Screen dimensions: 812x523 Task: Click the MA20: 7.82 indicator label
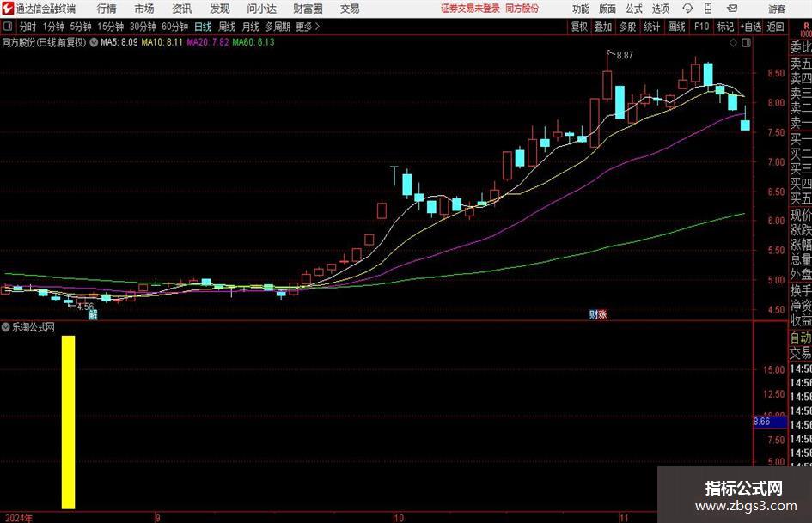click(208, 42)
